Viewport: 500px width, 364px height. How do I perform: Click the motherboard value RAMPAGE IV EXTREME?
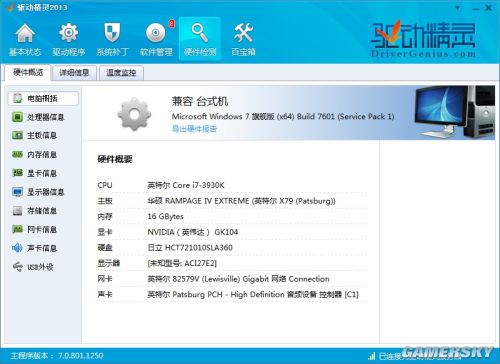point(241,201)
